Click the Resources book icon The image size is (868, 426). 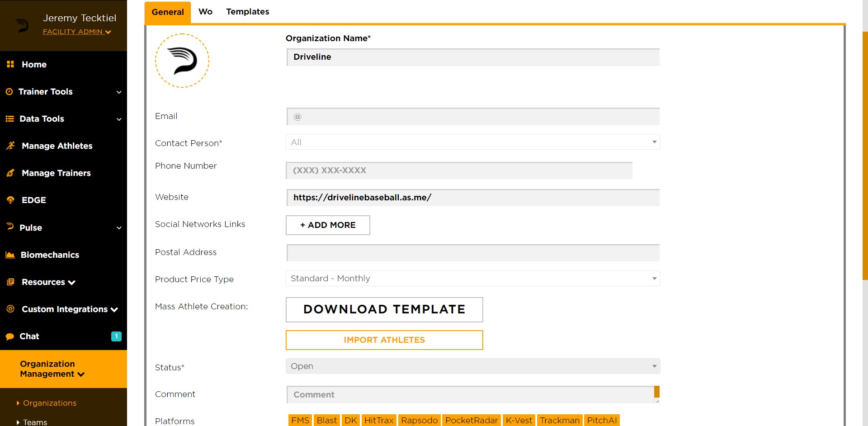(x=10, y=282)
